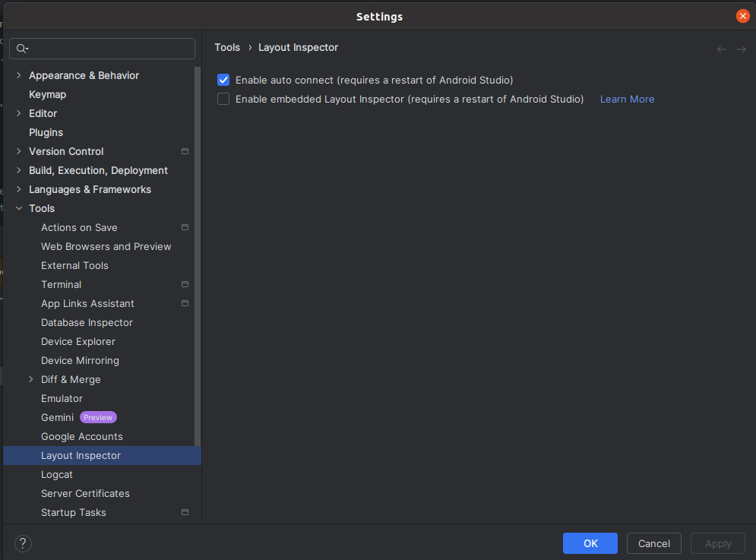Open the Keymap settings page
Image resolution: width=756 pixels, height=560 pixels.
point(47,94)
